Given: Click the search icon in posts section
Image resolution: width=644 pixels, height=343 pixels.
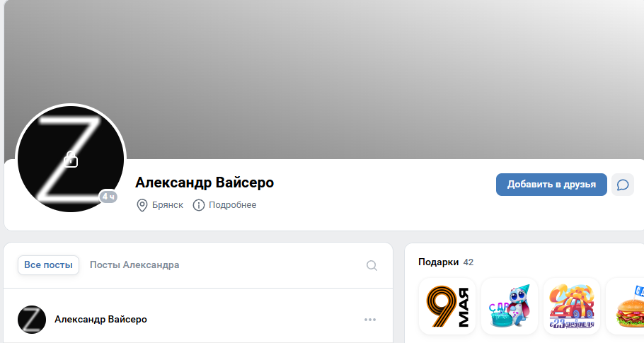Looking at the screenshot, I should pyautogui.click(x=372, y=265).
